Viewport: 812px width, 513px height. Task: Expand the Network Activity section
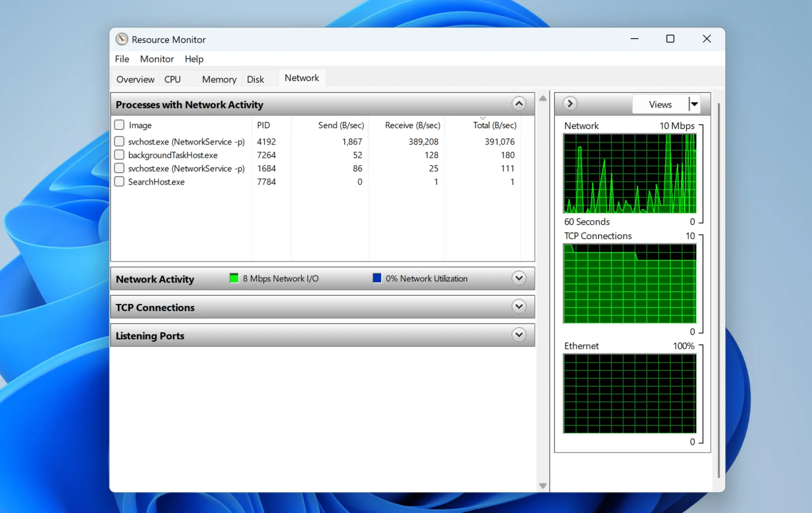tap(519, 278)
